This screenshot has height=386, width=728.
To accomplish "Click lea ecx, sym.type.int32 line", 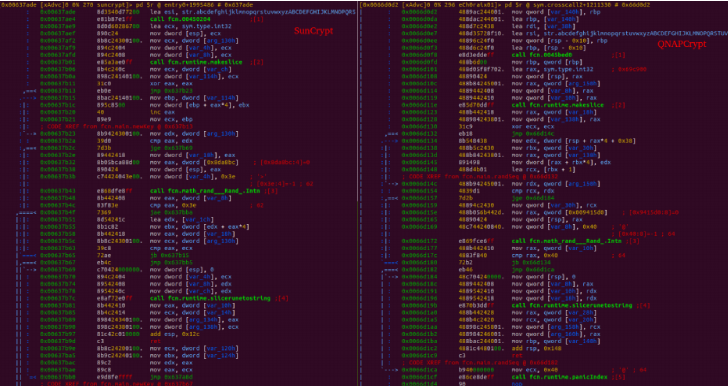I will click(x=191, y=26).
